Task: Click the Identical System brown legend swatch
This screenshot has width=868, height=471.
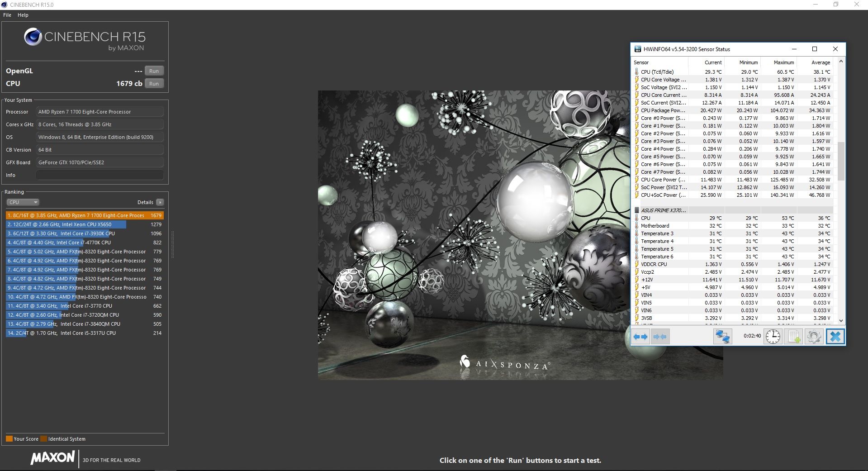Action: (43, 439)
